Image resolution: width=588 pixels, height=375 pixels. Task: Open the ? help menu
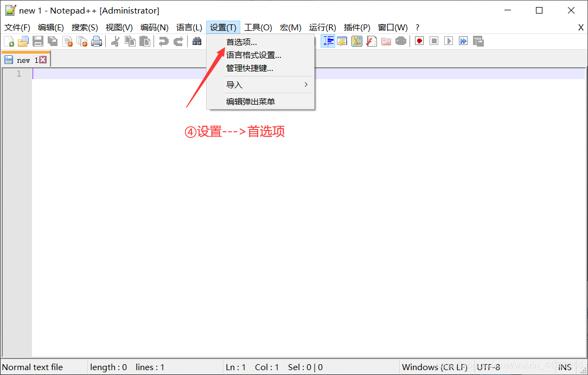tap(417, 27)
